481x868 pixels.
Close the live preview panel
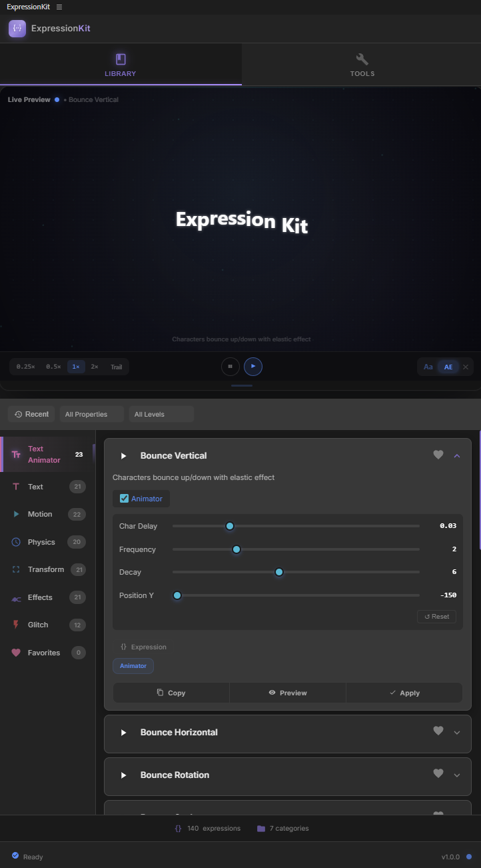[466, 367]
